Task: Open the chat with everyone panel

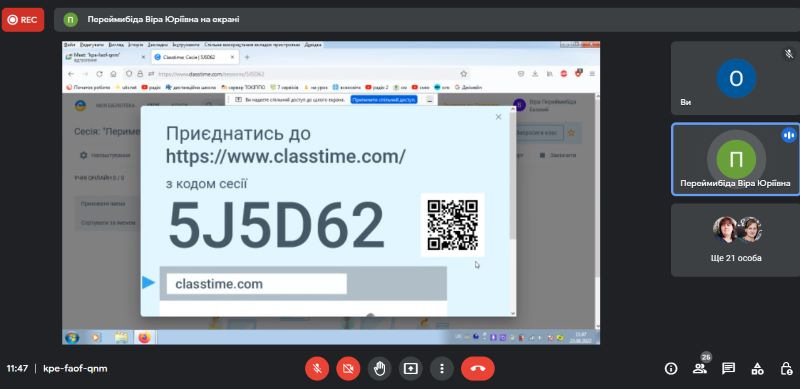Action: (728, 369)
